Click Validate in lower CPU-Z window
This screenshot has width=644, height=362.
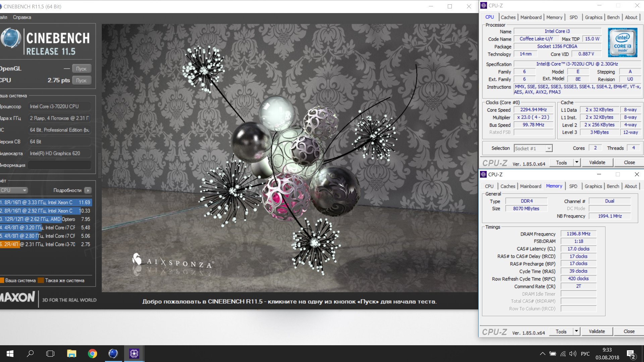(x=597, y=331)
